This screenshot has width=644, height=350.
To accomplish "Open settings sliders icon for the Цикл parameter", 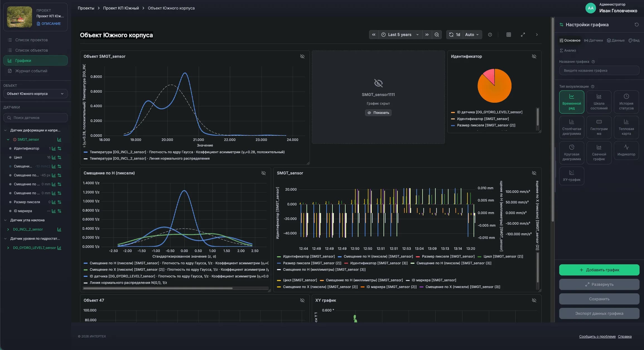I will coord(59,157).
